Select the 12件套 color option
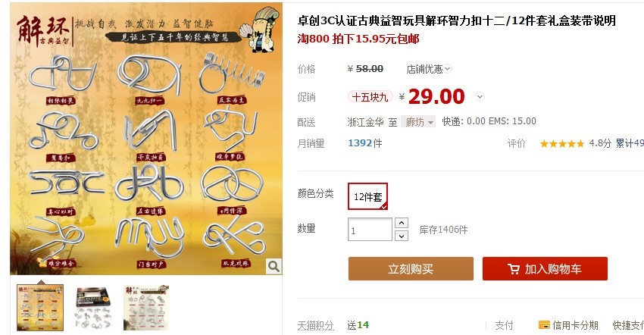The image size is (644, 335). (367, 196)
